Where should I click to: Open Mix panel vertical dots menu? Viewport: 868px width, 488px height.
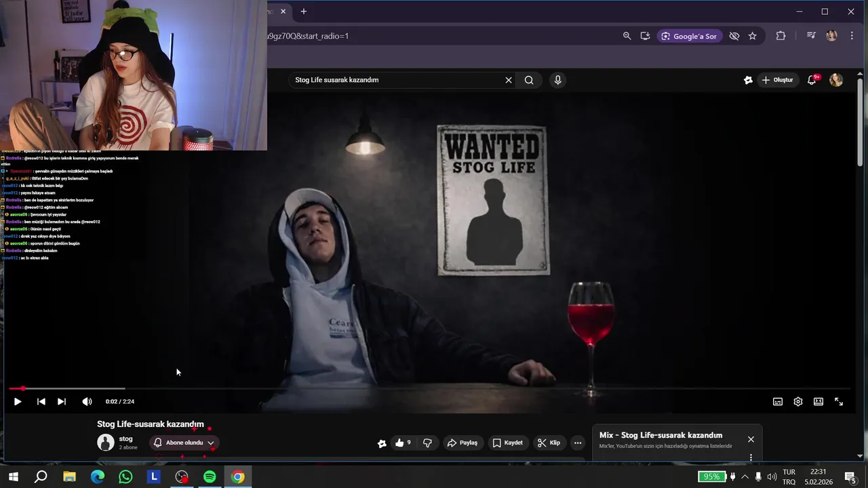point(751,457)
